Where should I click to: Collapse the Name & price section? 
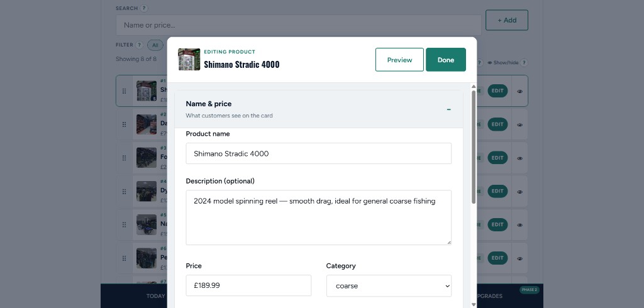(448, 109)
